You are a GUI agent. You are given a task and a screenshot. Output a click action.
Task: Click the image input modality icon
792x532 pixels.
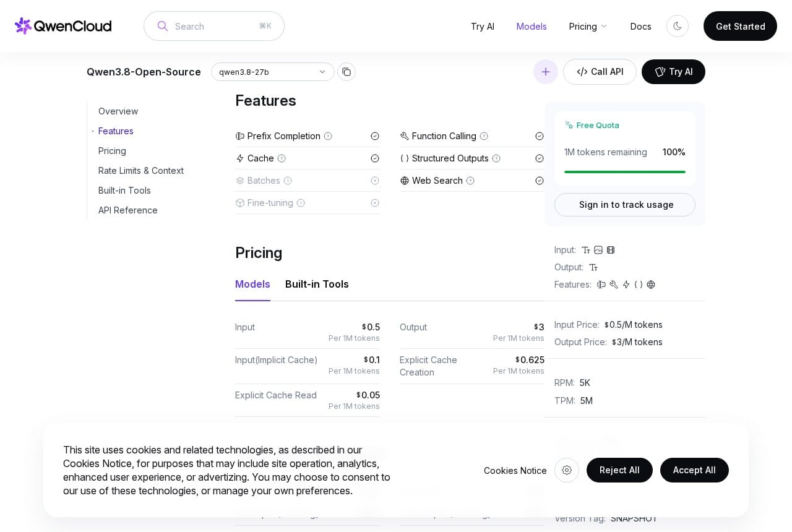point(598,250)
